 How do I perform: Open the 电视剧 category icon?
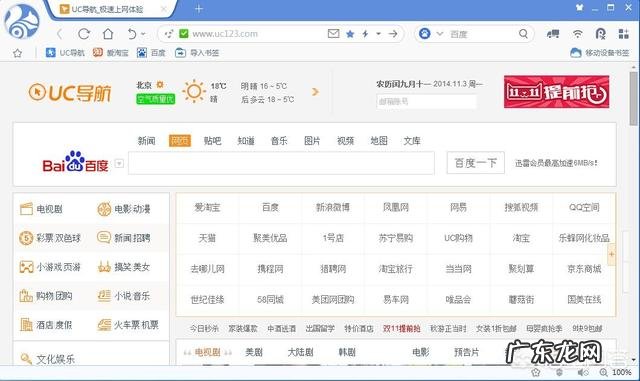tap(26, 209)
